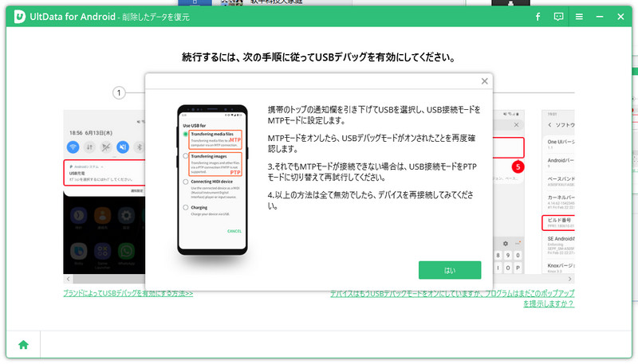Open the hamburger menu icon

[579, 17]
